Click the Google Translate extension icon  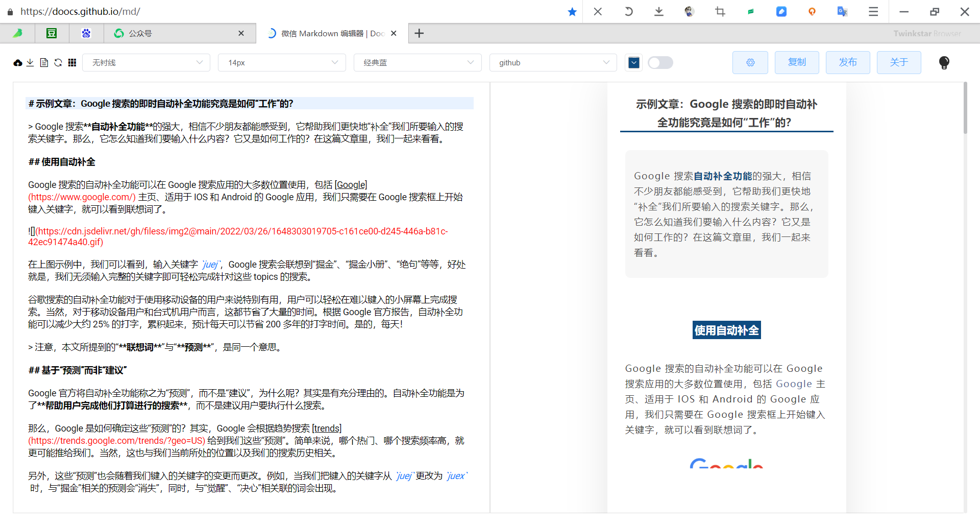coord(843,11)
